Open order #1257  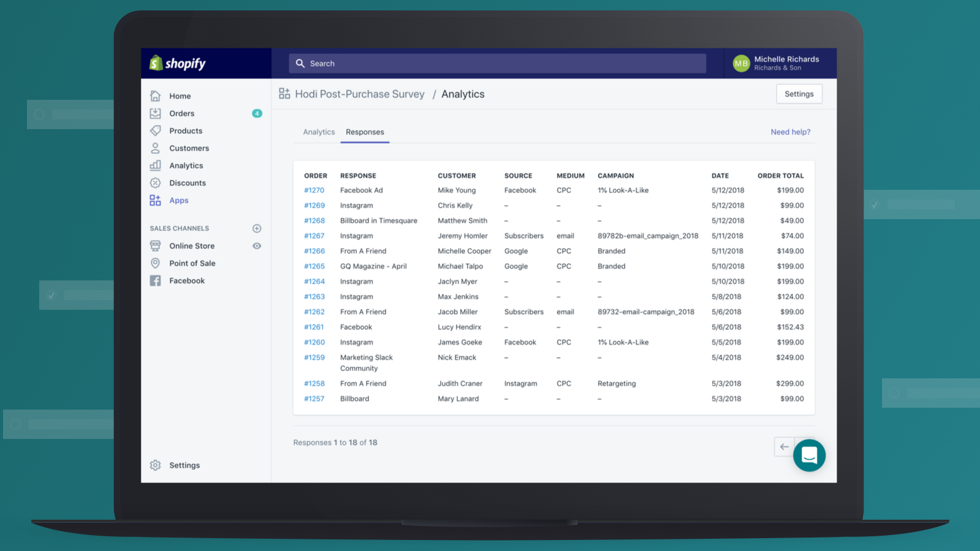[314, 399]
